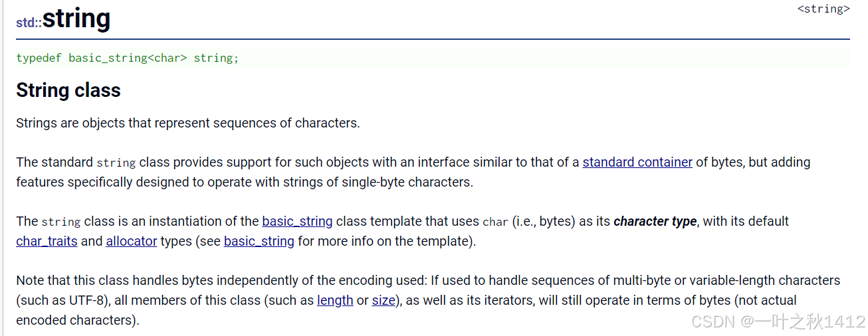Click the "(such as UTF-8)" text
The width and height of the screenshot is (868, 336).
coord(63,300)
